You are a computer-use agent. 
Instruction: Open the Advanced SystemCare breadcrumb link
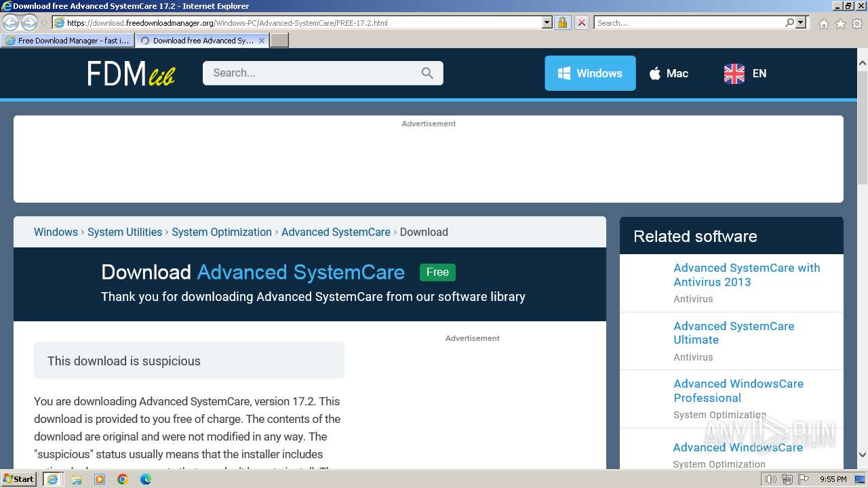(336, 232)
